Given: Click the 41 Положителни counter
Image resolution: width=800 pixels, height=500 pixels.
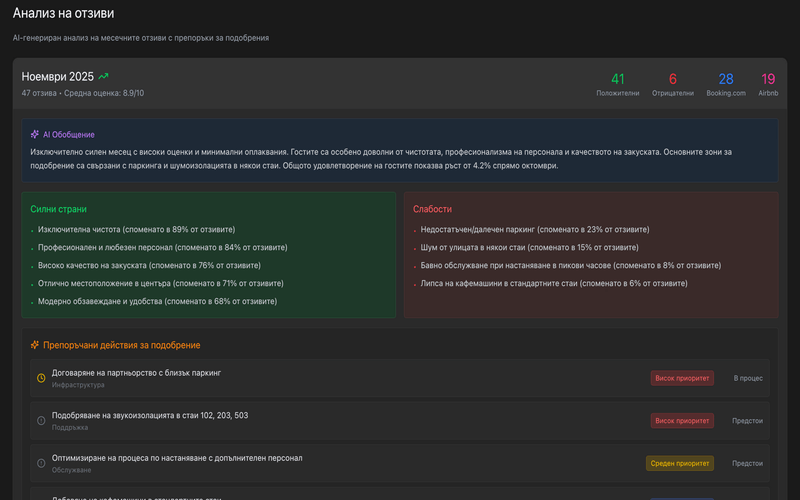Looking at the screenshot, I should click(x=618, y=84).
